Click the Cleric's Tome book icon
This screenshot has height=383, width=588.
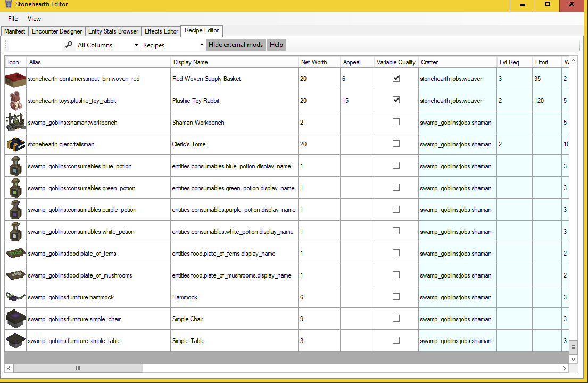(15, 144)
